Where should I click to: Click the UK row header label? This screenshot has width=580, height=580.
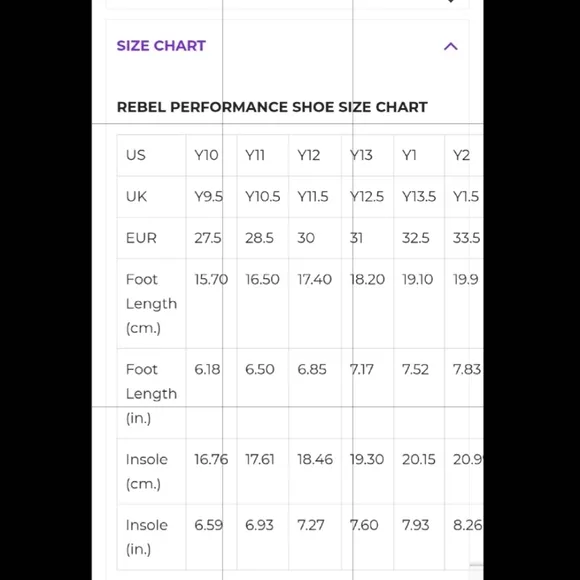(136, 197)
